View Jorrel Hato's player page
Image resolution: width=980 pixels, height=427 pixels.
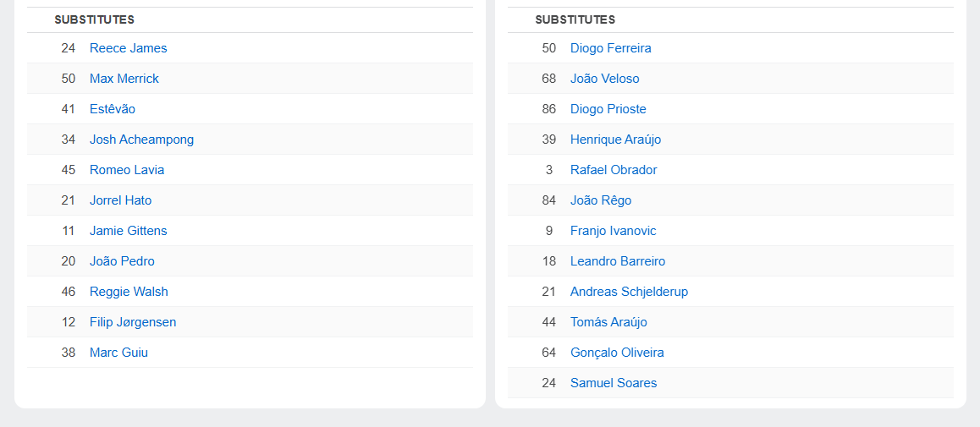click(x=120, y=200)
